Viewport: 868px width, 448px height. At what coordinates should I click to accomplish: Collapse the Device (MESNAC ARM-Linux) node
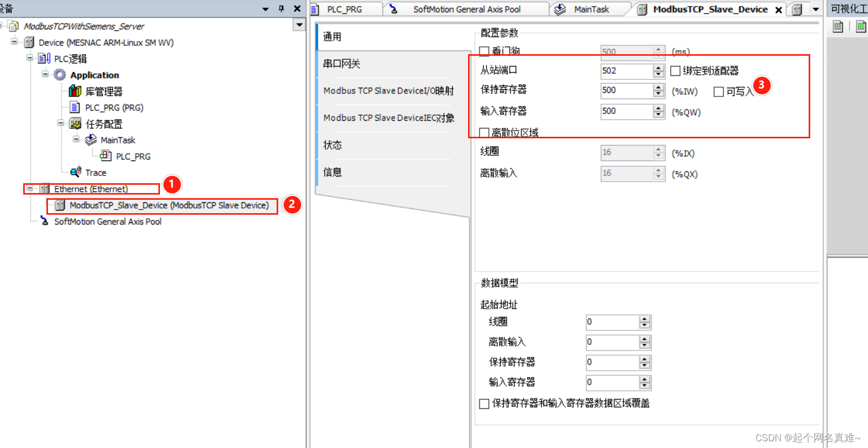[x=14, y=42]
